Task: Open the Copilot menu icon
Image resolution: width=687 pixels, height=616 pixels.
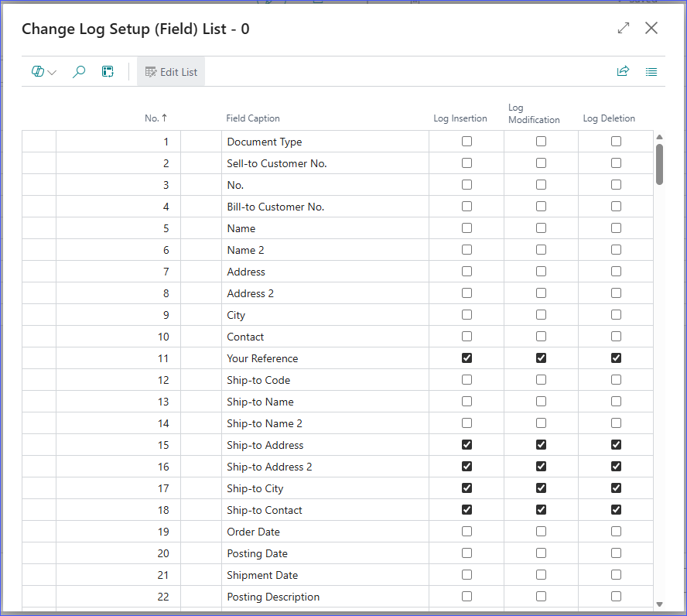Action: 38,72
